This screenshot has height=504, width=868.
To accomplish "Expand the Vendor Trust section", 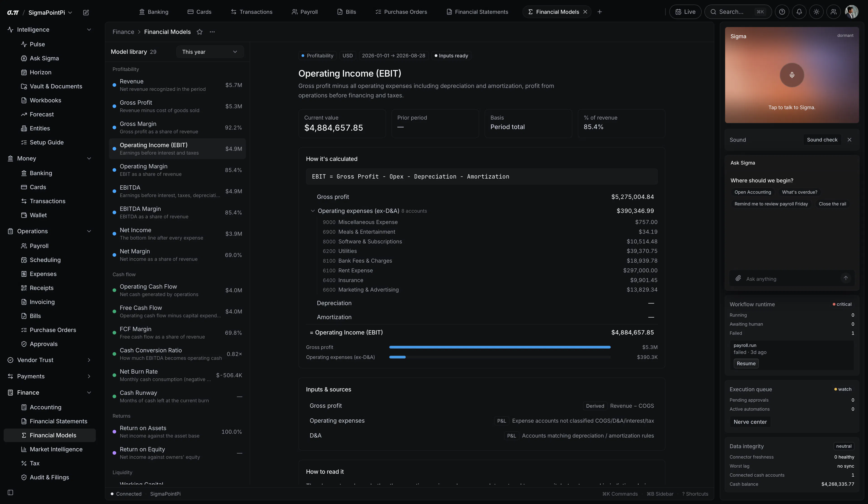I will click(x=89, y=360).
